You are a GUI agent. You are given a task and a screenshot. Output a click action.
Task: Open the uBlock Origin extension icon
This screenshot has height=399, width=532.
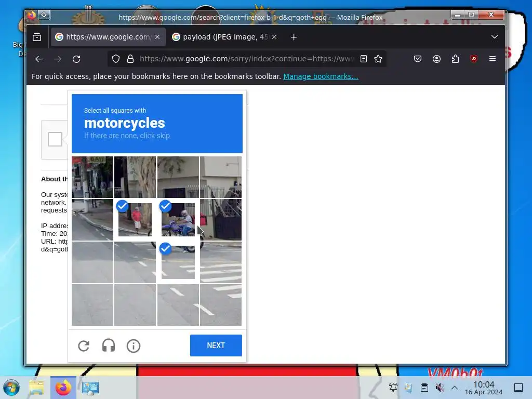click(474, 59)
